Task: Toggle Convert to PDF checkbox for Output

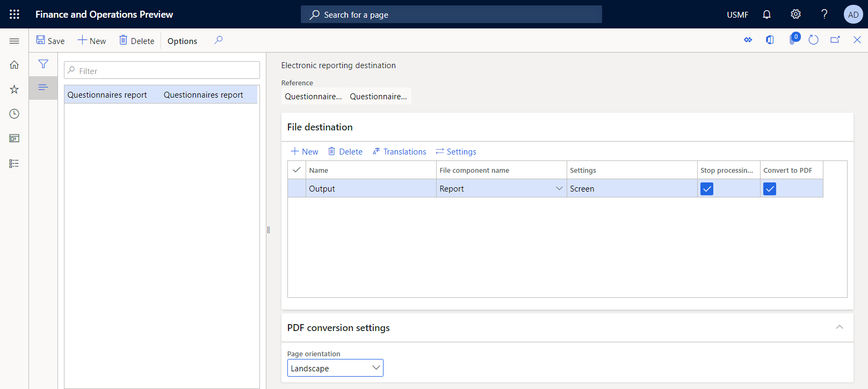Action: (x=770, y=189)
